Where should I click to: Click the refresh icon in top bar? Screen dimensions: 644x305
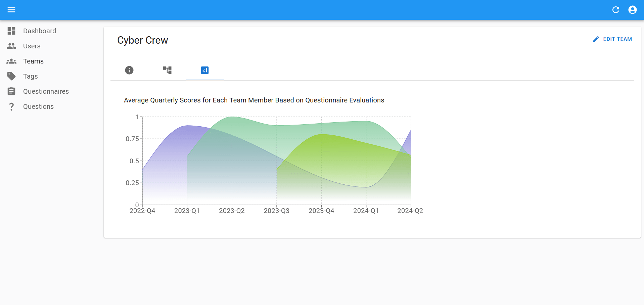tap(615, 10)
